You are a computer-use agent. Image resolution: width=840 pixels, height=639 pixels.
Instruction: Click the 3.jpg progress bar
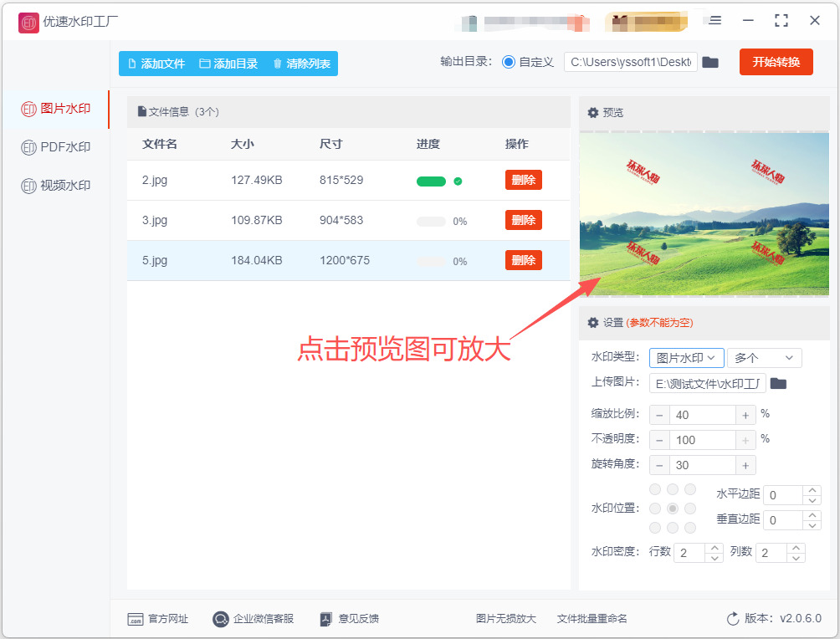(431, 221)
